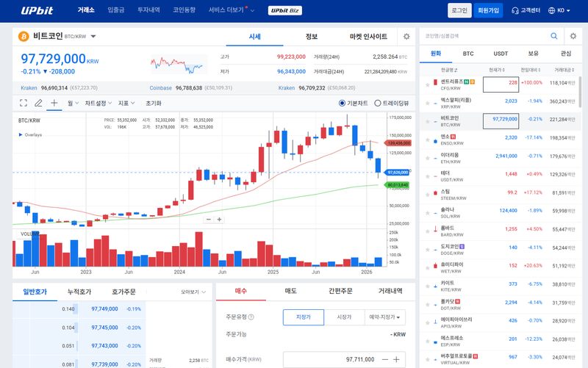
Task: Open the 예약-지정가 order dropdown
Action: point(385,317)
